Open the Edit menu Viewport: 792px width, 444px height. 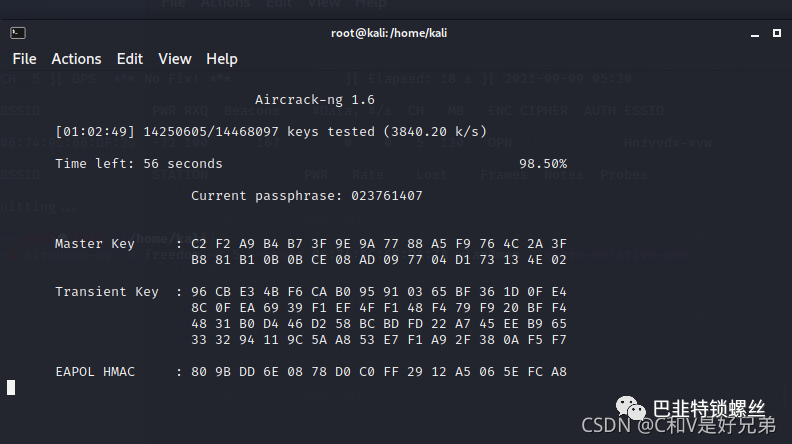tap(130, 59)
